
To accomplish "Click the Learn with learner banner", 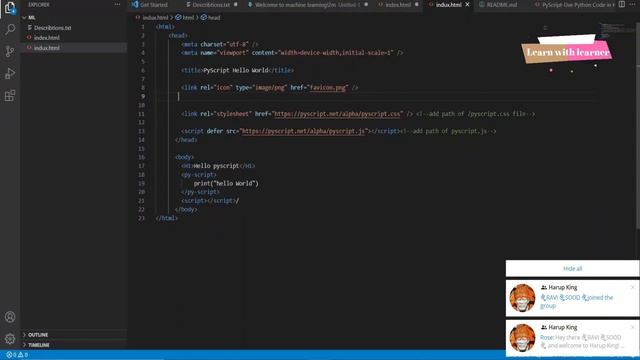I will 567,52.
